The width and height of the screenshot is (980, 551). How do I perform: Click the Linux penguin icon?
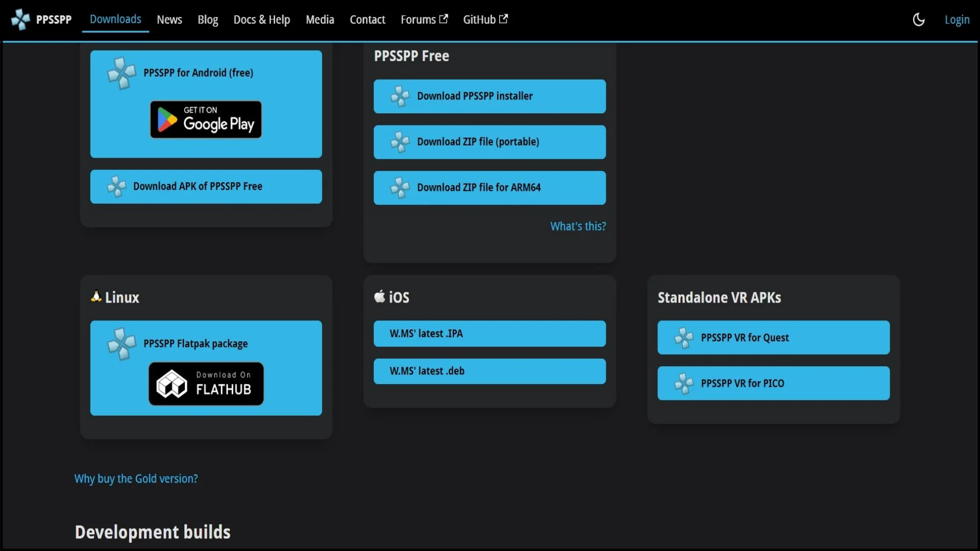(96, 296)
